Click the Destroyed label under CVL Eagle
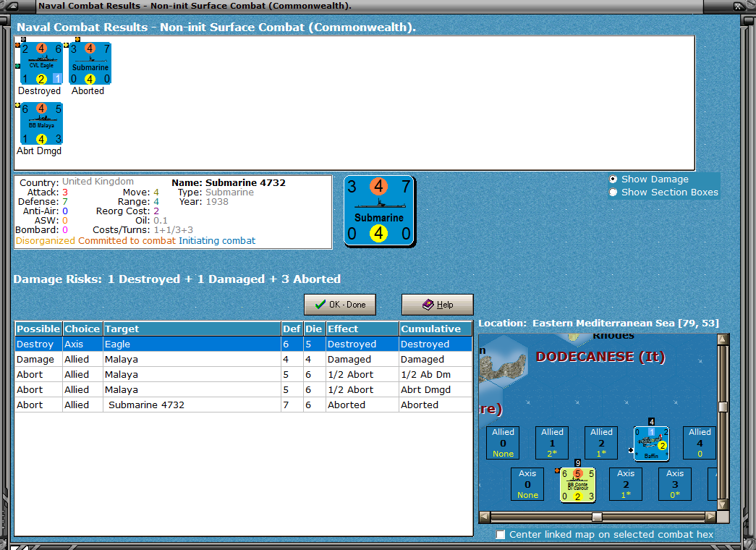This screenshot has height=550, width=756. pyautogui.click(x=40, y=90)
